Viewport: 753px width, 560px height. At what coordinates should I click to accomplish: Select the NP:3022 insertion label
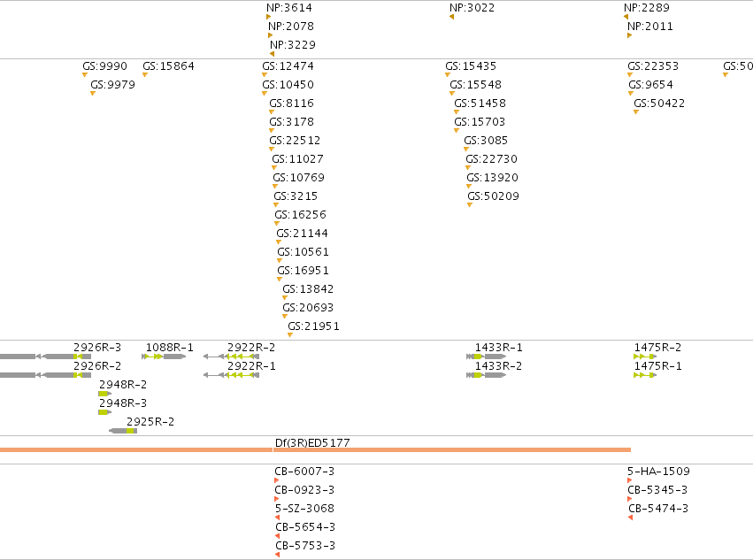(x=473, y=8)
